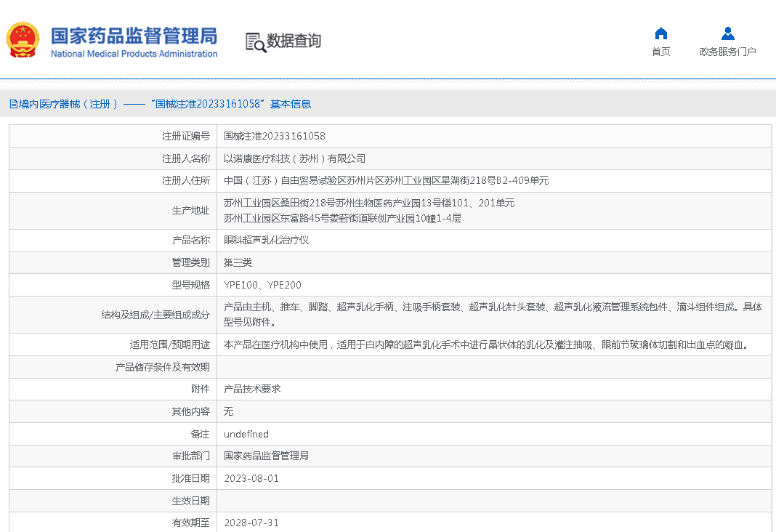Open the 首页 link

tap(660, 52)
